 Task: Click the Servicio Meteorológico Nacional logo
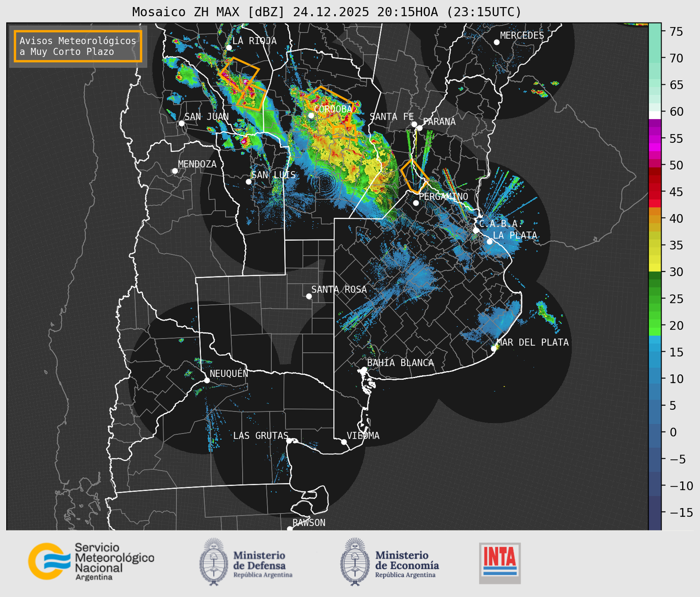[x=91, y=561]
